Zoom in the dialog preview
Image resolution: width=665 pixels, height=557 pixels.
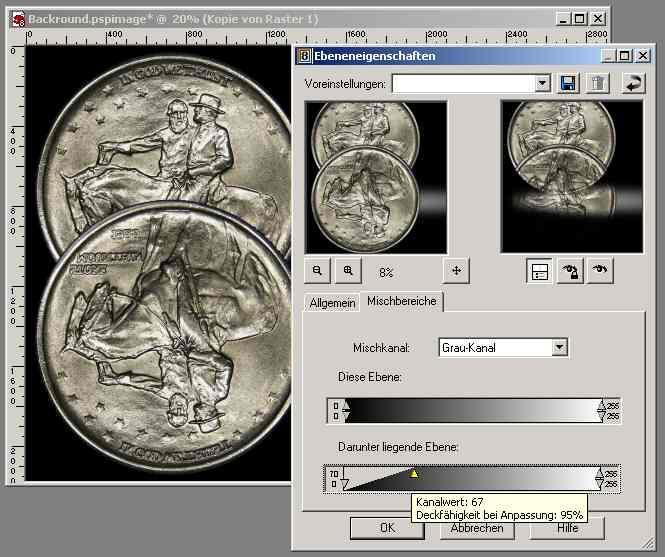(348, 270)
